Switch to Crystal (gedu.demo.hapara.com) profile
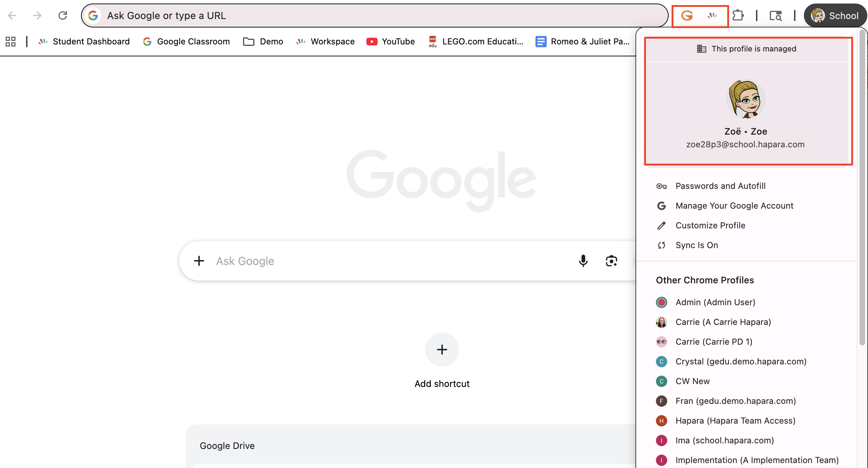The image size is (868, 468). 746,362
